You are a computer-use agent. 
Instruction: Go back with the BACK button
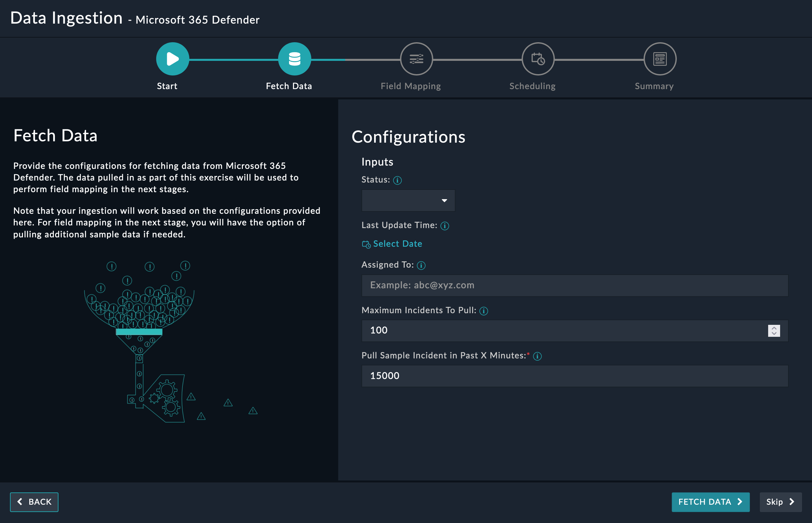[34, 502]
